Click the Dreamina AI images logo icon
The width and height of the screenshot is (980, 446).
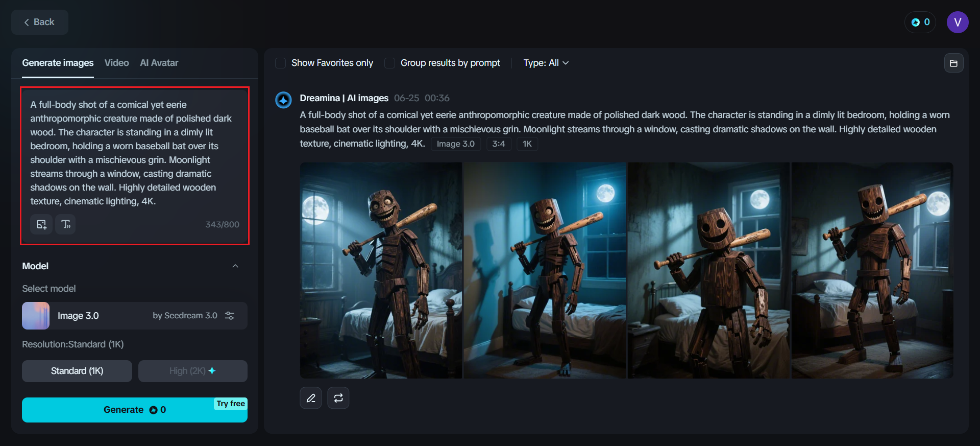point(283,100)
